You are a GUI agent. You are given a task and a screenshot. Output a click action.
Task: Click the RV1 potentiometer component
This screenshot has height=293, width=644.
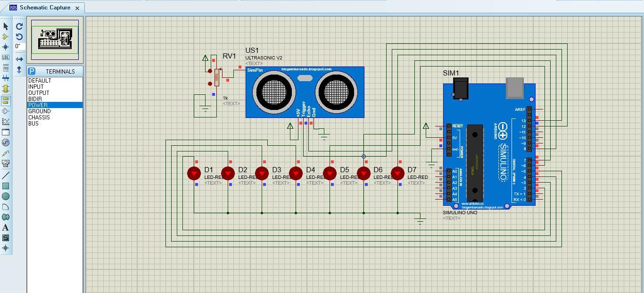coord(216,77)
